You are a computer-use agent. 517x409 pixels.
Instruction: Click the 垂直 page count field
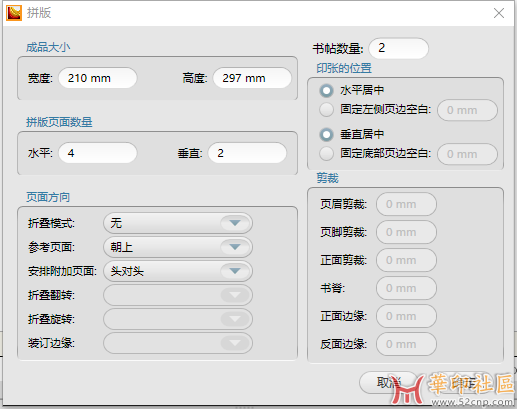click(x=247, y=153)
